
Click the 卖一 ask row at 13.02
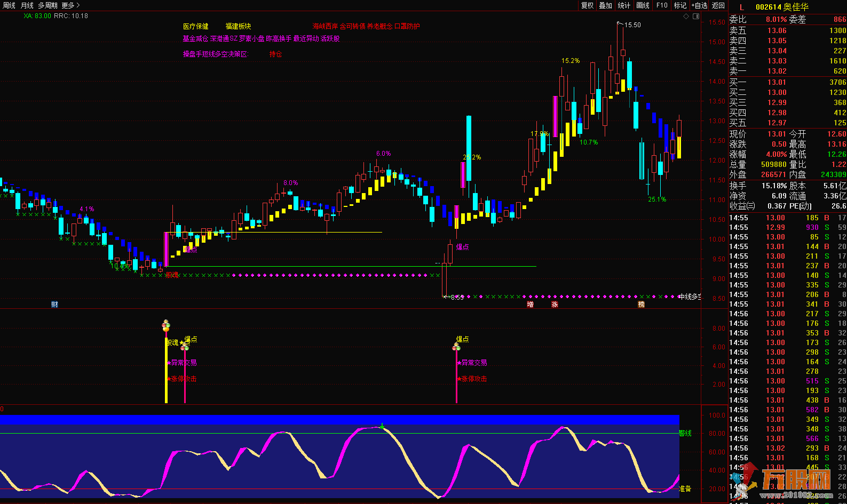click(x=788, y=71)
